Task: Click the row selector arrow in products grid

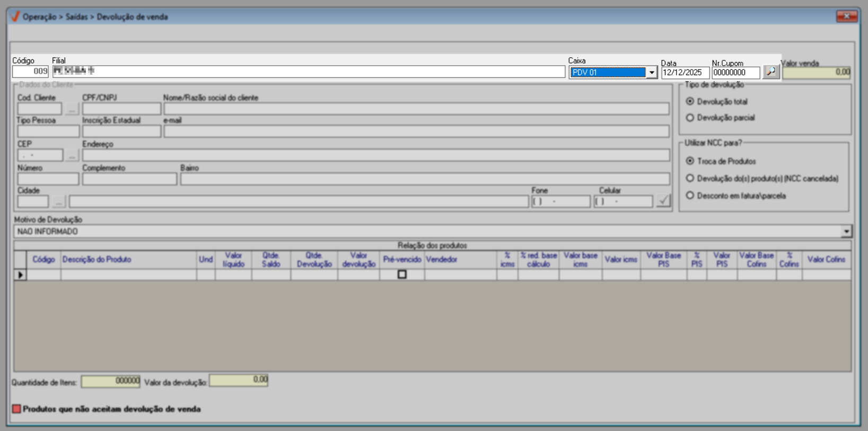Action: (x=20, y=275)
